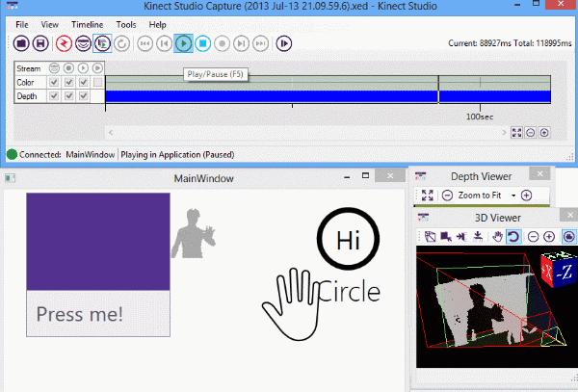Open the File menu

(22, 25)
